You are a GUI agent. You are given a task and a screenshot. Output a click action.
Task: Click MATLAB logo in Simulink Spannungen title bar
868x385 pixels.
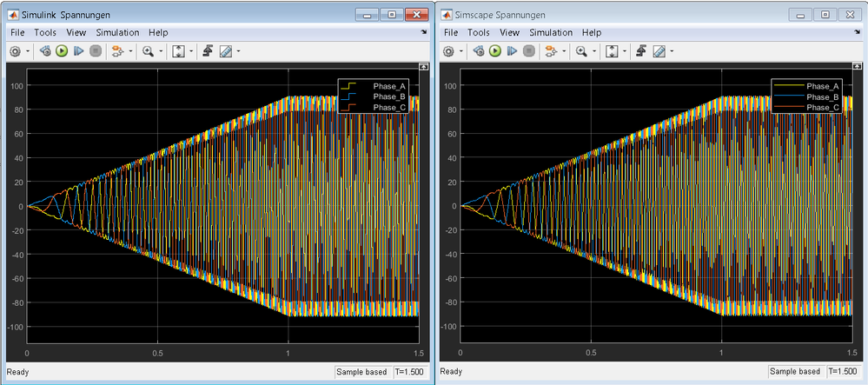click(x=13, y=15)
